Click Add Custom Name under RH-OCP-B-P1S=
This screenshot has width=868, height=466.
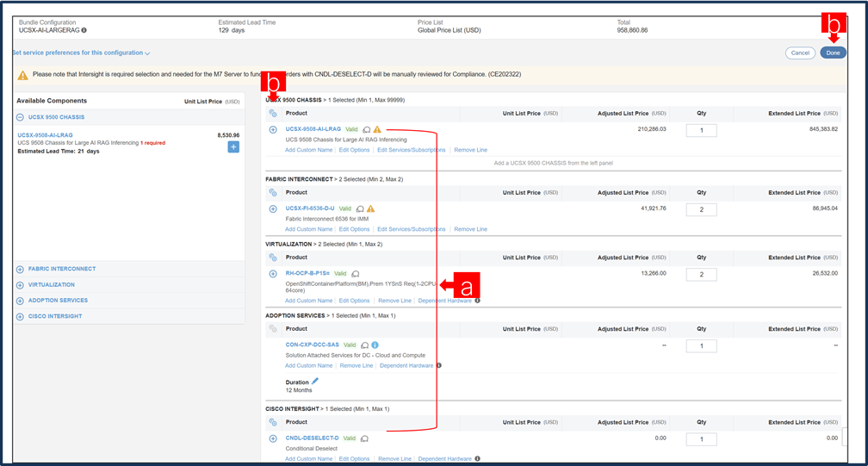[x=309, y=301]
